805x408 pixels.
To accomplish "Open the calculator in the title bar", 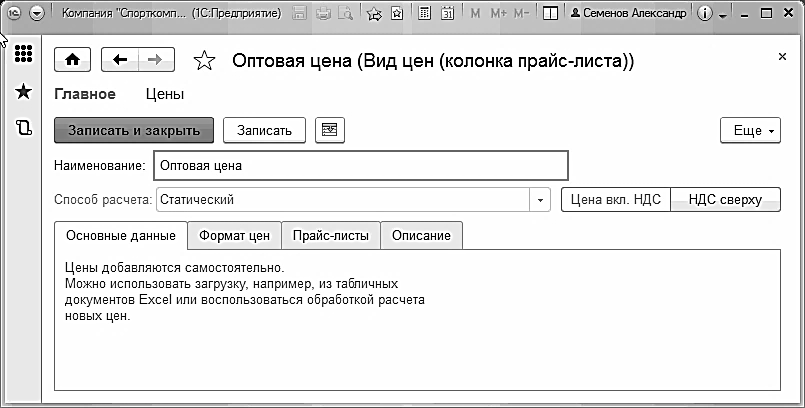I will tap(425, 14).
